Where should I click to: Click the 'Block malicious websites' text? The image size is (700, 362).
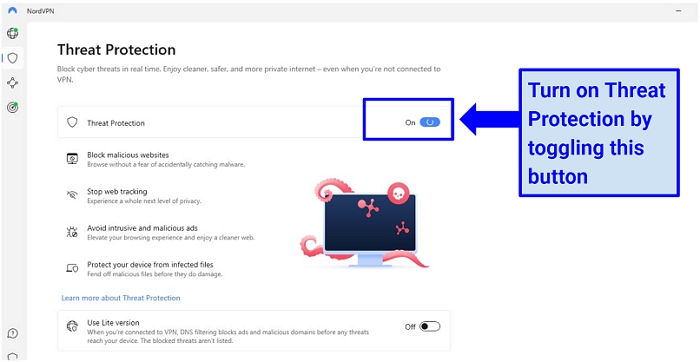coord(128,155)
